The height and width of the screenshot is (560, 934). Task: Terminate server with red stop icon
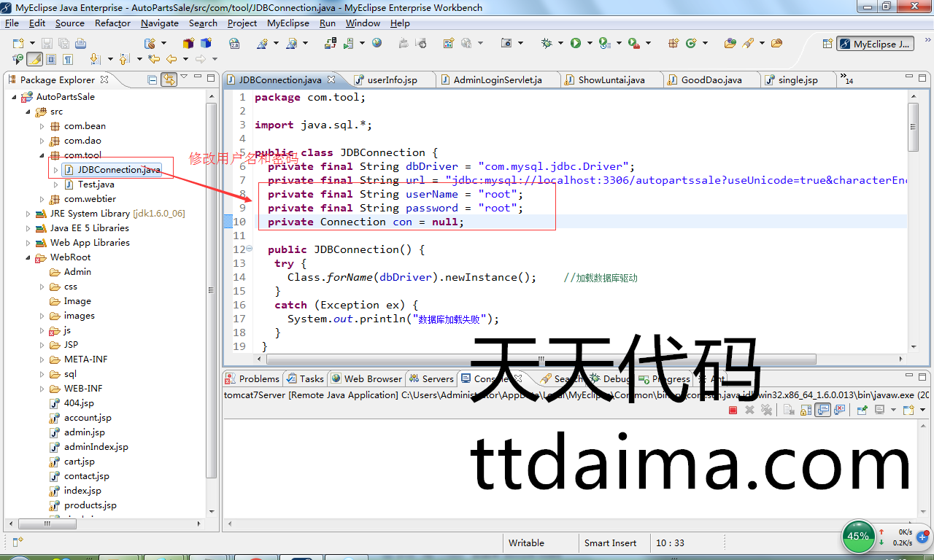point(733,411)
